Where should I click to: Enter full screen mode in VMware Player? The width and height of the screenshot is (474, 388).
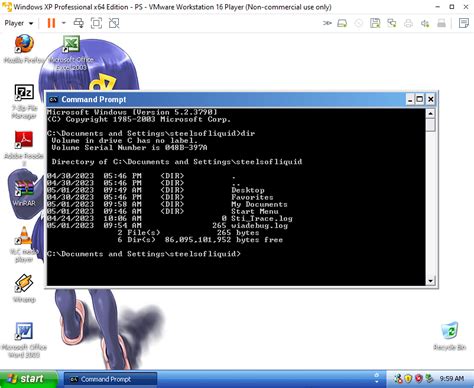(96, 23)
